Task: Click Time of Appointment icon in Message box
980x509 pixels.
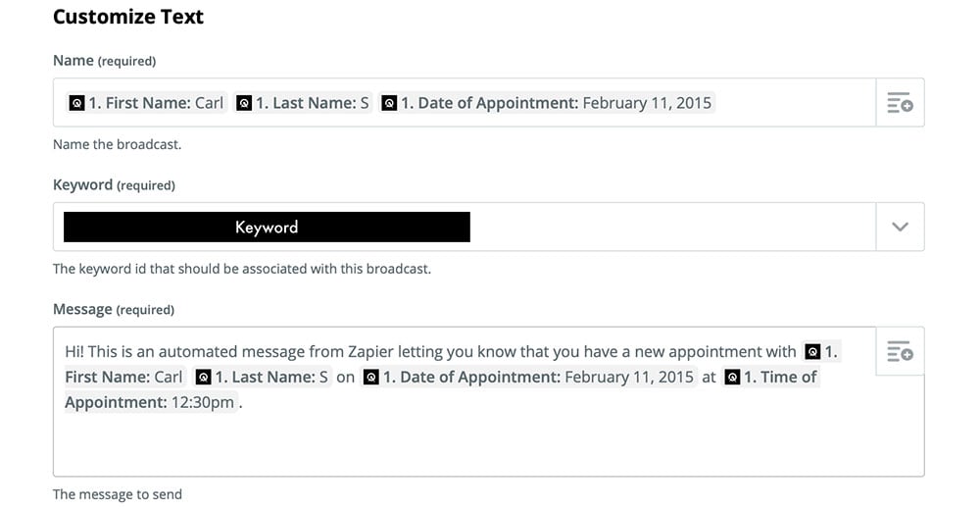Action: coord(732,377)
